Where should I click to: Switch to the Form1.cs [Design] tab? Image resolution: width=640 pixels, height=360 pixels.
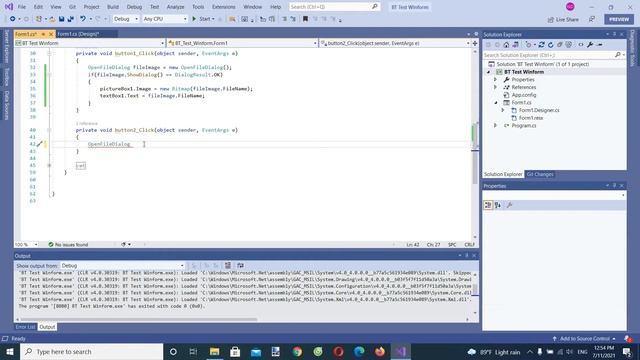[79, 34]
